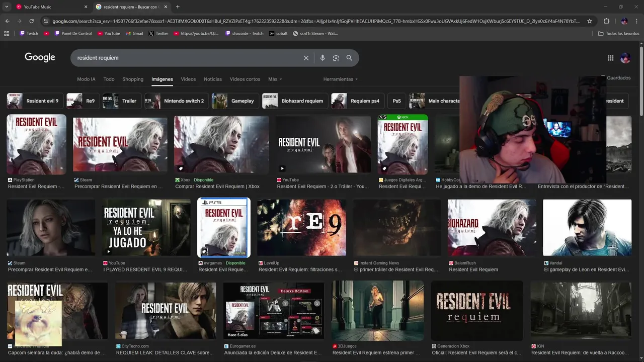Open Panel De Control bookmark

point(72,34)
